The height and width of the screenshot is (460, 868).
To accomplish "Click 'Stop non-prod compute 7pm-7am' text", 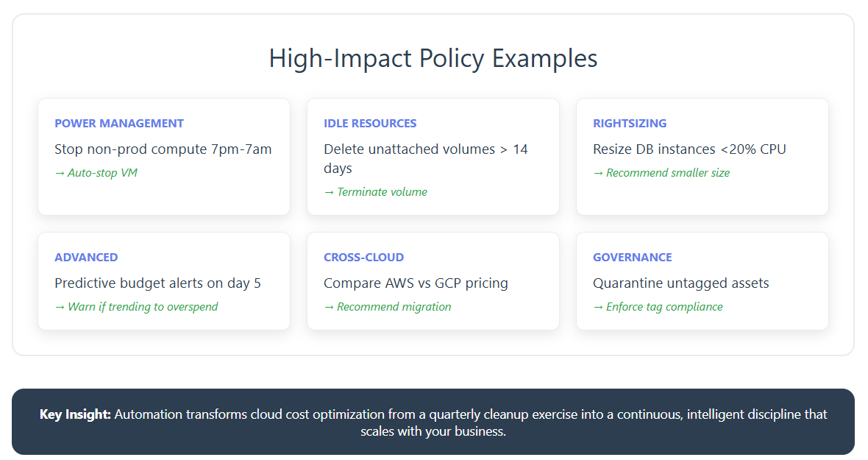I will [x=163, y=149].
